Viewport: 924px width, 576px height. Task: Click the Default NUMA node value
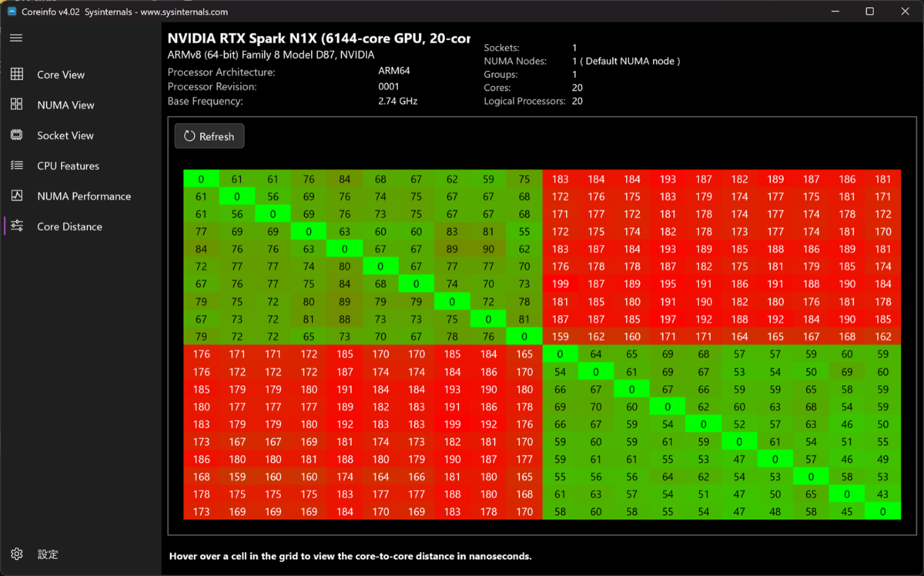(626, 61)
